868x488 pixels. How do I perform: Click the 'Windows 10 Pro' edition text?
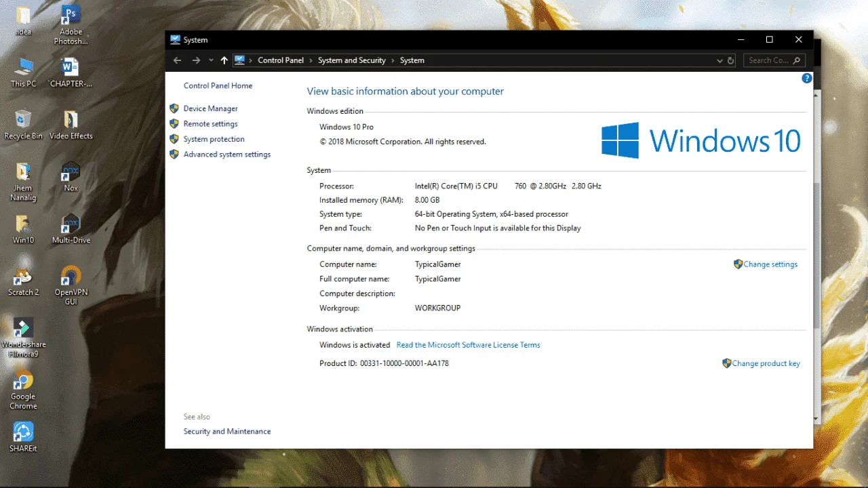point(347,127)
